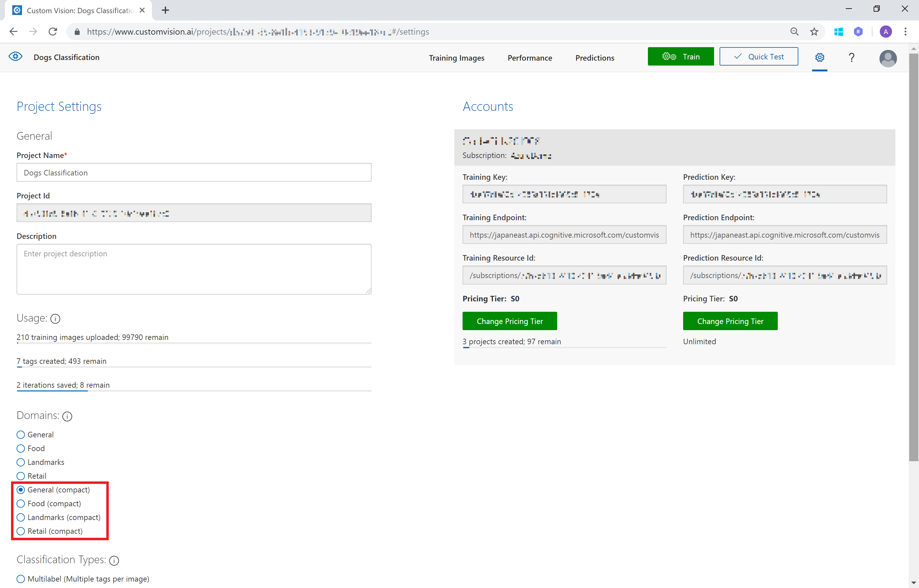
Task: Click the green Train button
Action: click(x=680, y=57)
